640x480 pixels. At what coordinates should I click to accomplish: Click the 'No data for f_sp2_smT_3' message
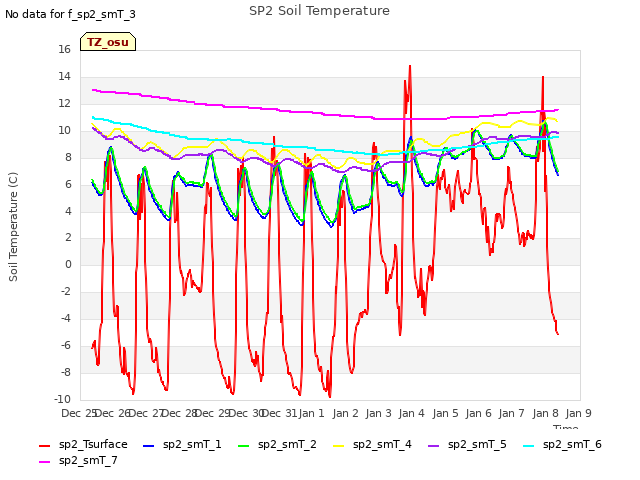tap(70, 14)
